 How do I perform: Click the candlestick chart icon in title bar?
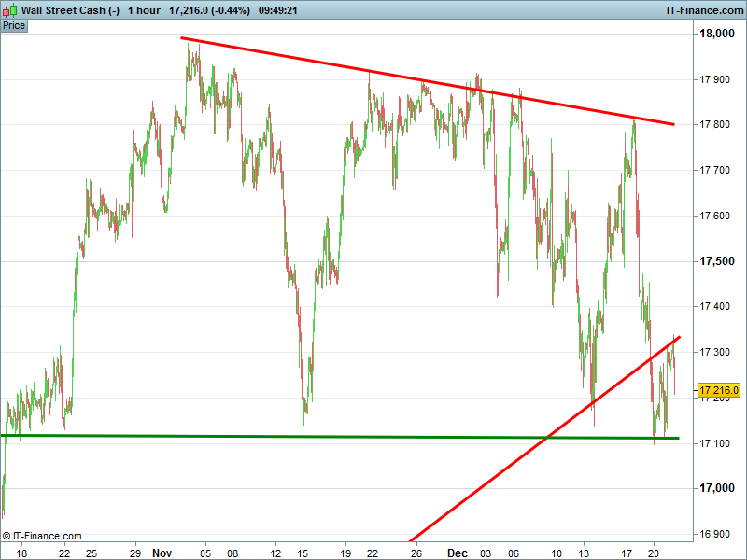click(10, 10)
